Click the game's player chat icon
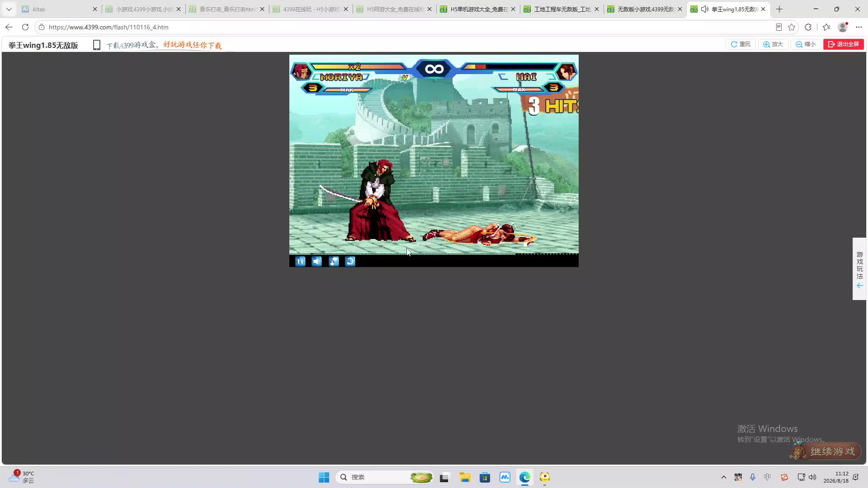The height and width of the screenshot is (488, 868). [x=334, y=261]
